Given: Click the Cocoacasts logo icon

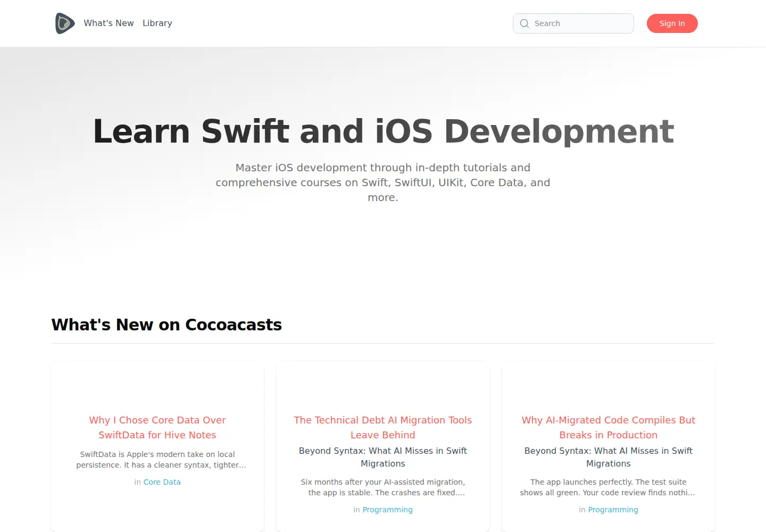Looking at the screenshot, I should click(x=65, y=23).
